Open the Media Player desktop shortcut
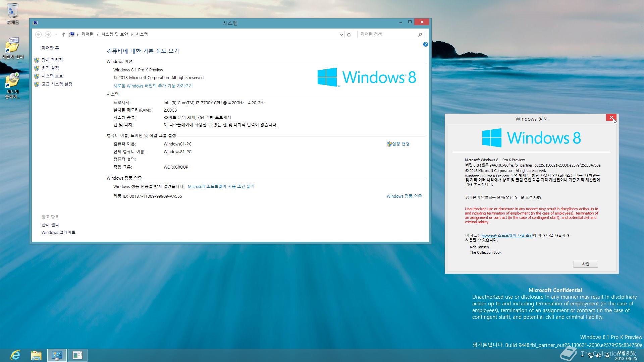 click(x=12, y=85)
